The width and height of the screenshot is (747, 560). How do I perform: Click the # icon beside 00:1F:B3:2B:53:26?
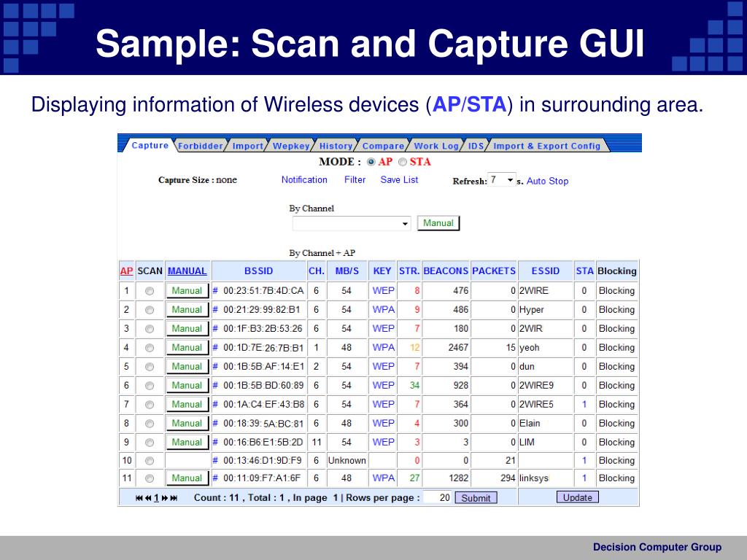(x=215, y=329)
